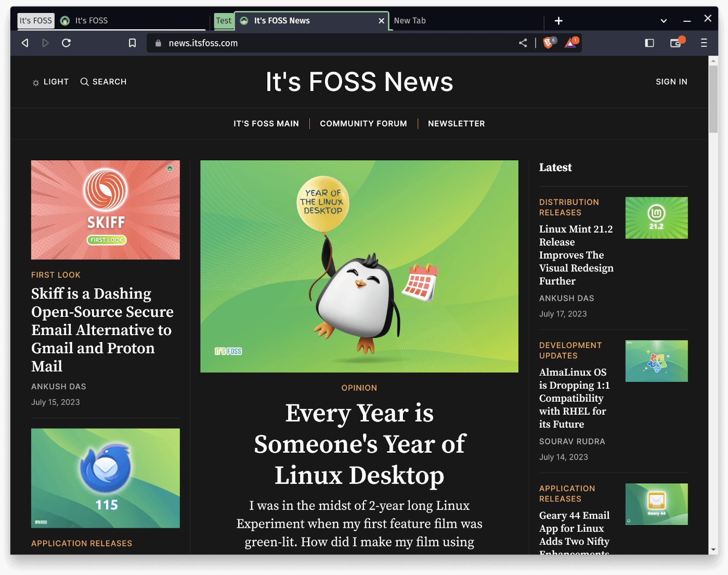Viewport: 728px width, 575px height.
Task: Open Skiff Dashing Open-Source Email article headline
Action: point(102,330)
